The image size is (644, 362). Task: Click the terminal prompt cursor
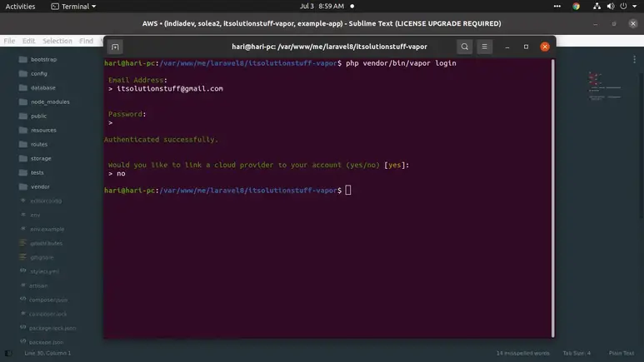[348, 190]
